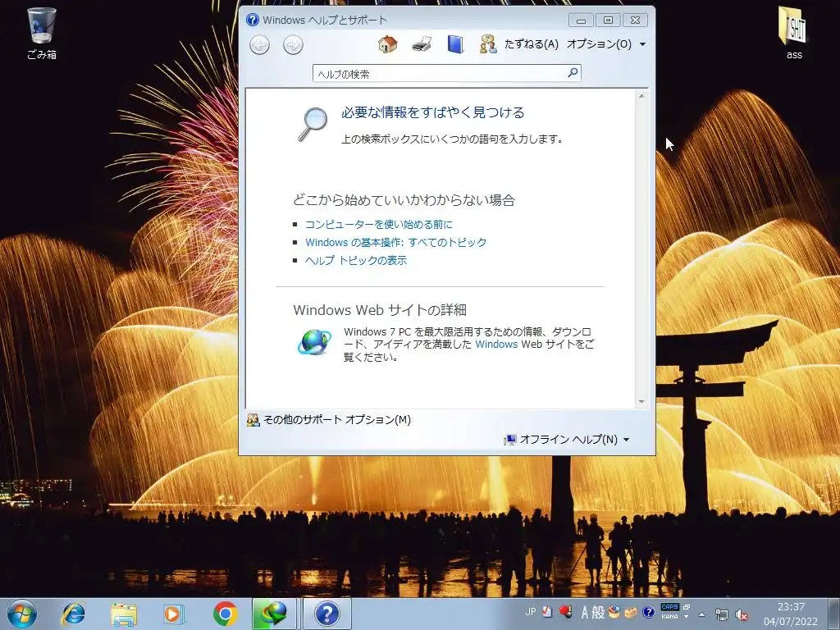Click the 般 conversion mode button
This screenshot has height=630, width=840.
tap(598, 612)
